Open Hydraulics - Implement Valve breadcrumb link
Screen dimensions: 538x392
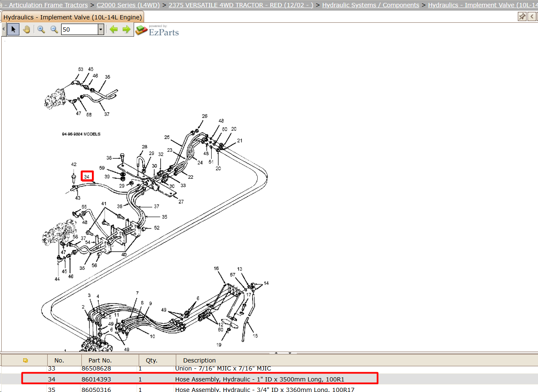coord(483,5)
